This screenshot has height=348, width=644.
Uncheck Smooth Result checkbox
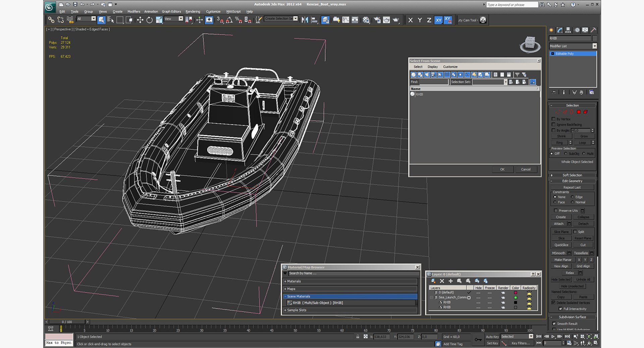click(554, 324)
